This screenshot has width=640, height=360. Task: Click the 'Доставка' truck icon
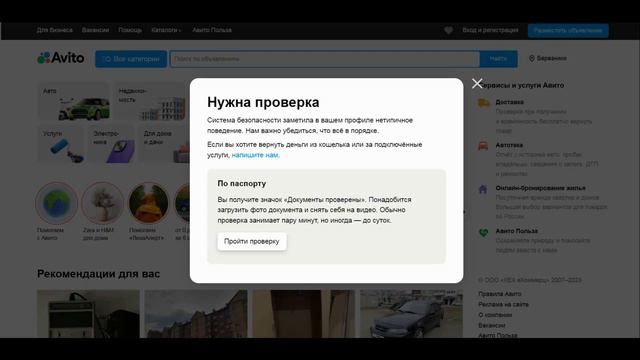(x=483, y=103)
